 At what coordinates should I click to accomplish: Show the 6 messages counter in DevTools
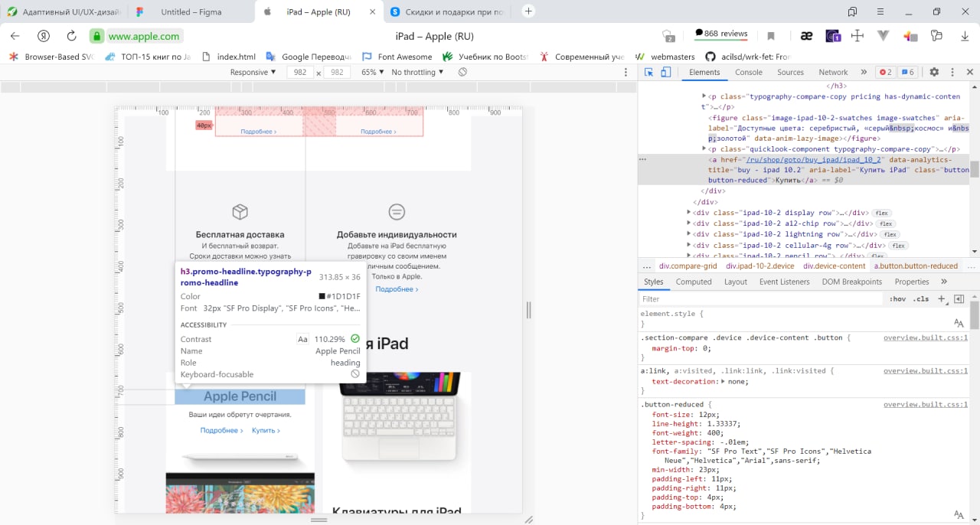point(907,72)
